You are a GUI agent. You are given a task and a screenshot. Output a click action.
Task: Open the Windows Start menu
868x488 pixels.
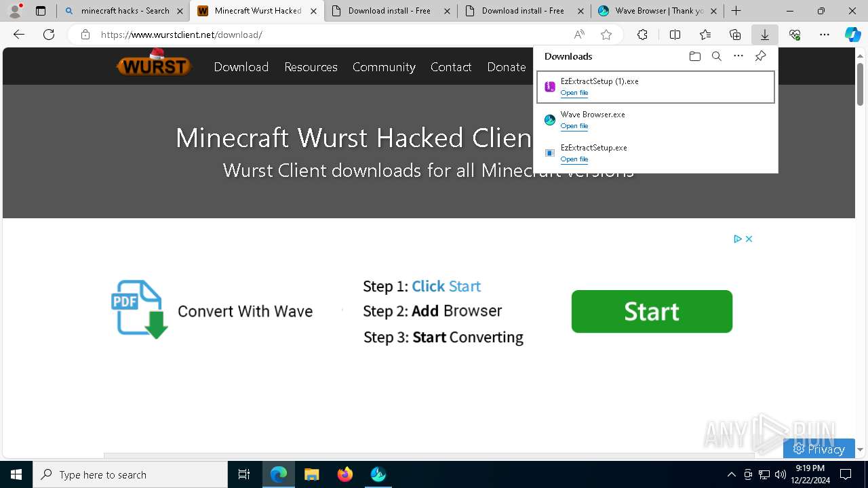tap(16, 474)
